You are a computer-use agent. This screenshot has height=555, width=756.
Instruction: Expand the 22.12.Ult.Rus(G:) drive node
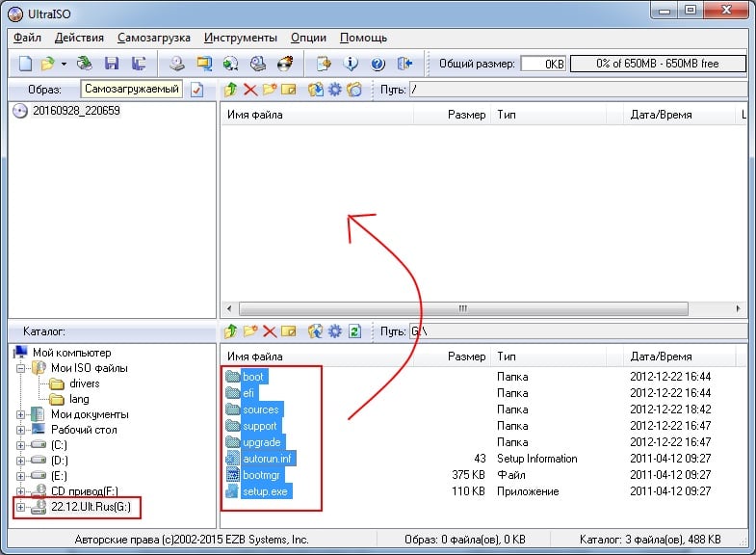21,507
